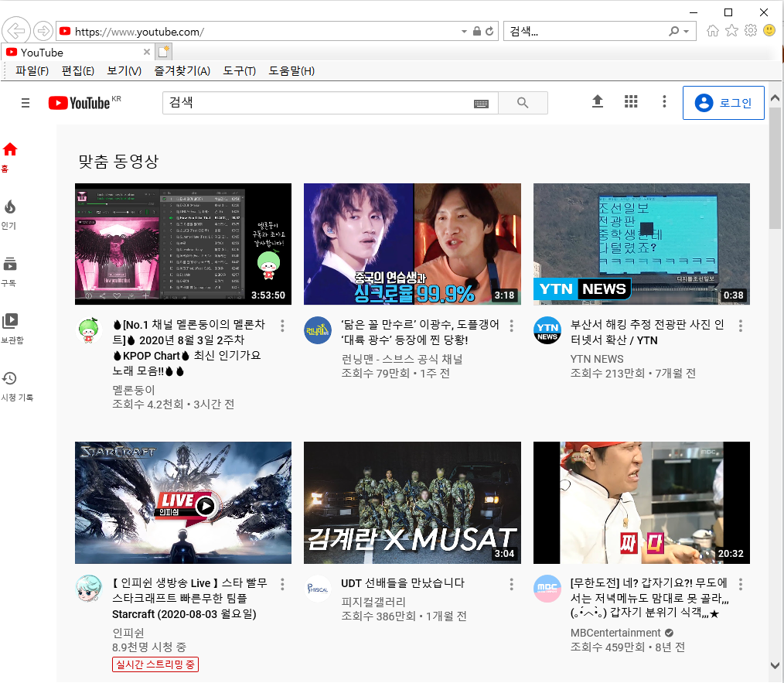Open options menu for UDT 선배들 video
The image size is (784, 683).
(x=512, y=584)
